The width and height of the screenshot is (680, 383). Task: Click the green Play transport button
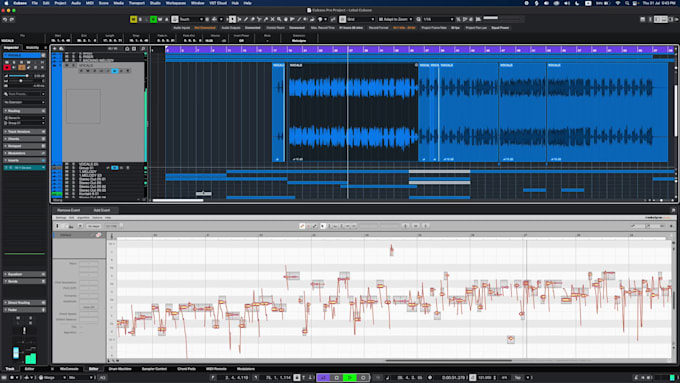point(350,378)
